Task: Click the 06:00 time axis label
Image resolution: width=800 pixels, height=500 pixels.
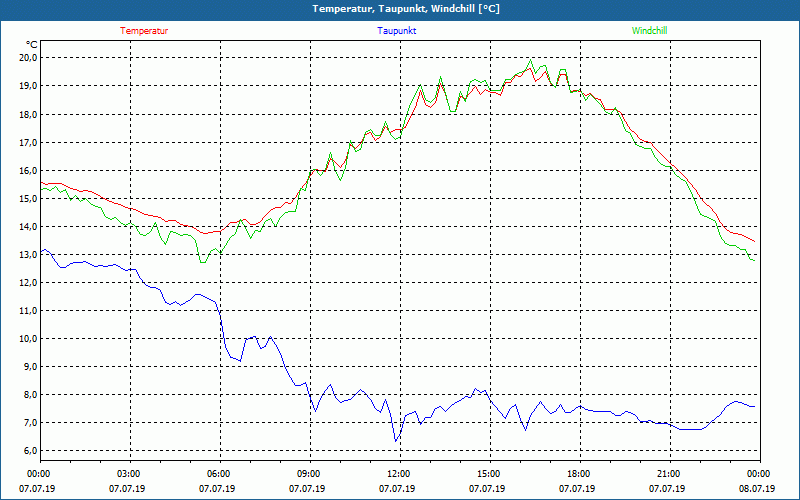Action: click(220, 474)
